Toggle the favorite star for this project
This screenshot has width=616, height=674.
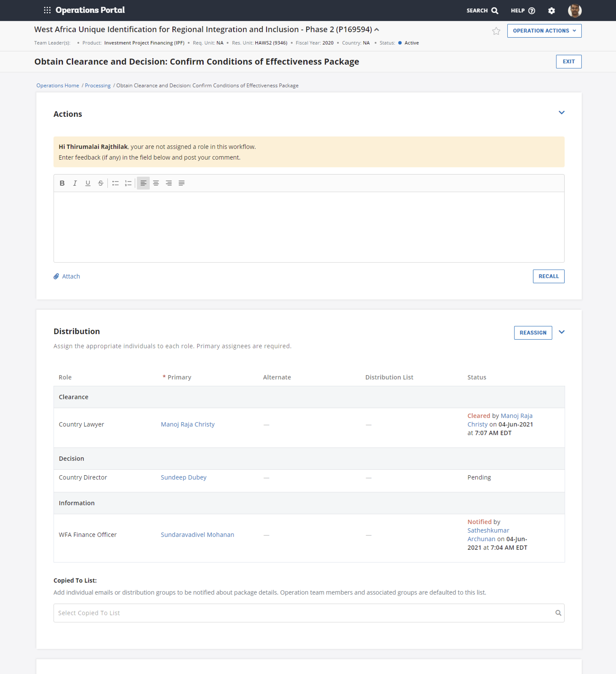[496, 30]
